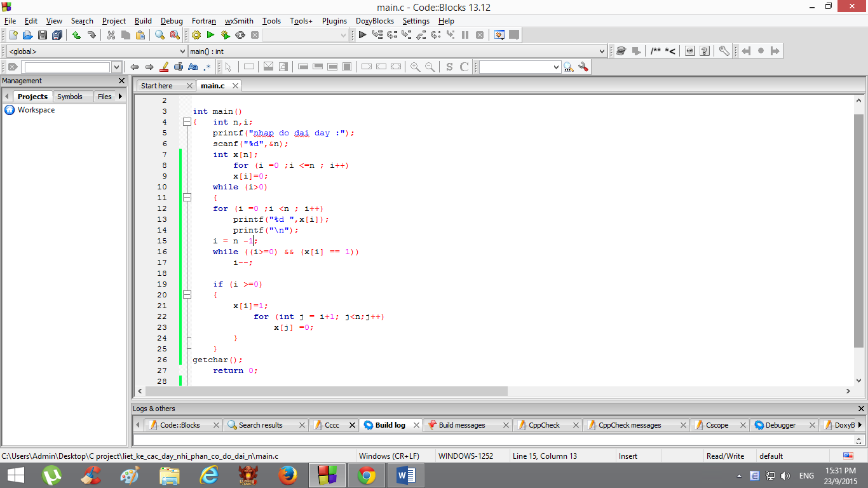Open Firefox from the Windows taskbar

point(288,475)
